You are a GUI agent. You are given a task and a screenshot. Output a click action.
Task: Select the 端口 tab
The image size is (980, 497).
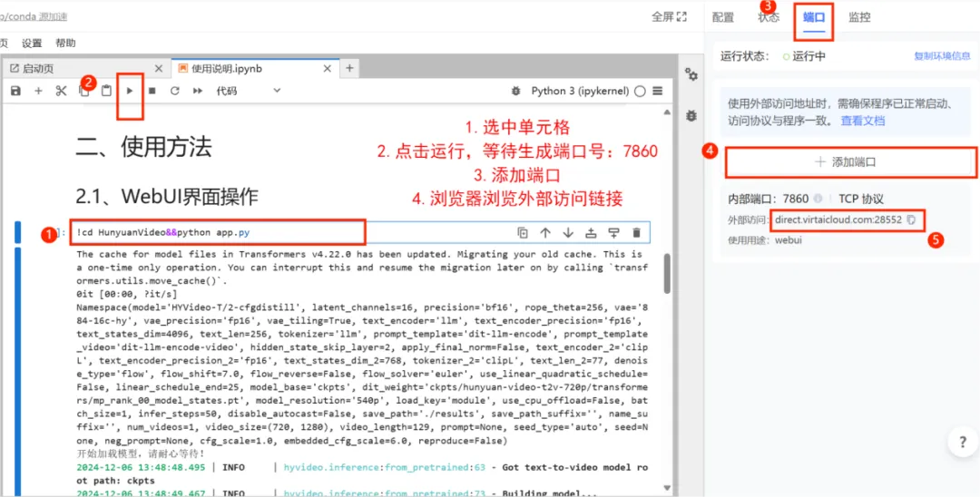click(814, 17)
